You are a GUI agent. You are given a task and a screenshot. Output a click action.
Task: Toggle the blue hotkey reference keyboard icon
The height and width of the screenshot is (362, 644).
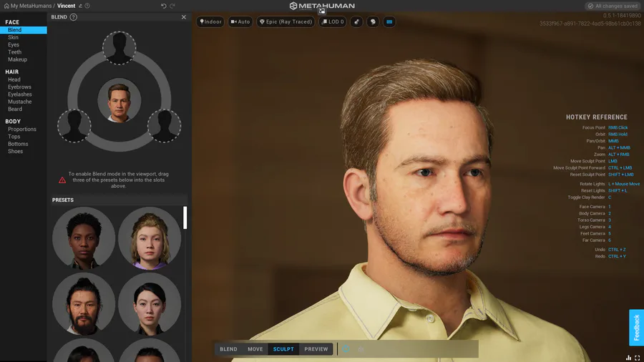[389, 21]
